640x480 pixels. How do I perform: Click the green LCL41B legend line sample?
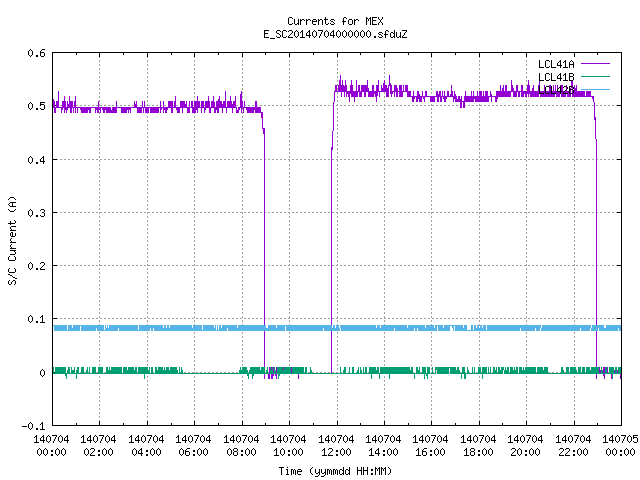[x=595, y=76]
